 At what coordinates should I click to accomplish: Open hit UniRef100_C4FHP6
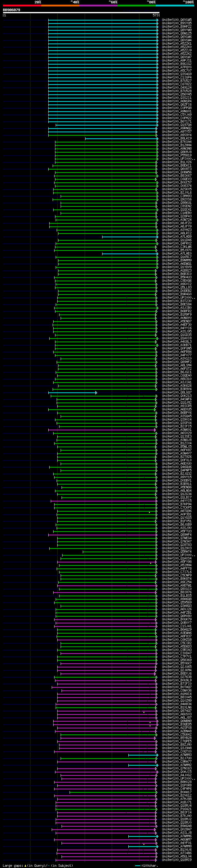point(177,789)
